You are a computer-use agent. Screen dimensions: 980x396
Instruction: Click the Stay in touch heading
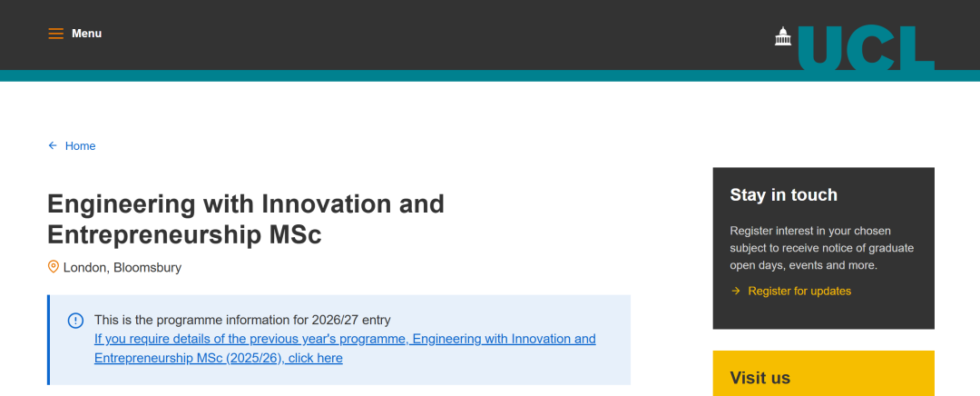coord(783,195)
